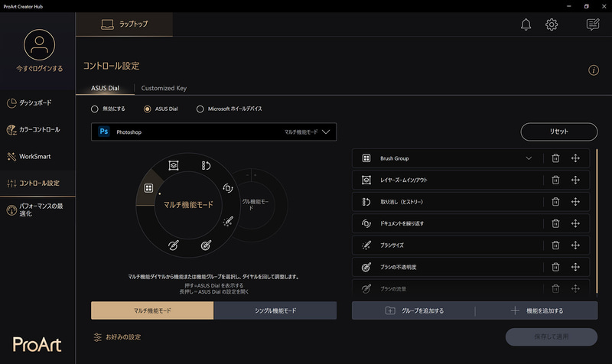Click グループを追加する button
The width and height of the screenshot is (612, 364).
[414, 310]
